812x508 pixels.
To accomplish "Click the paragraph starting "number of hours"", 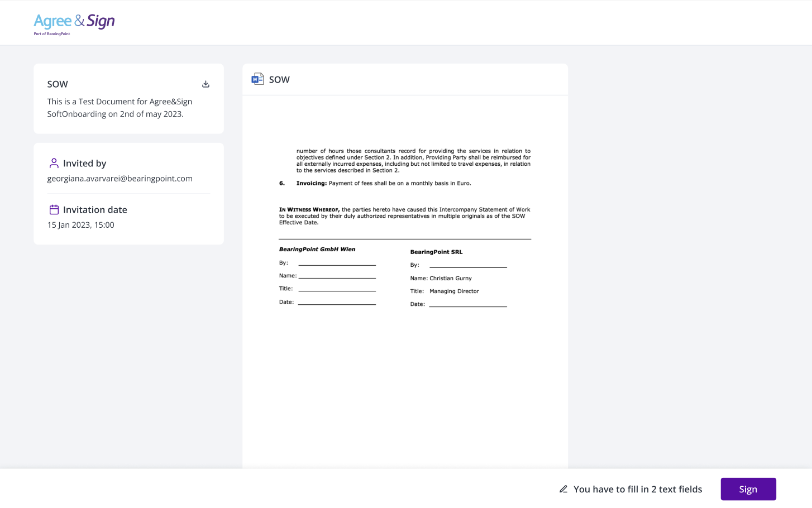I will point(413,161).
